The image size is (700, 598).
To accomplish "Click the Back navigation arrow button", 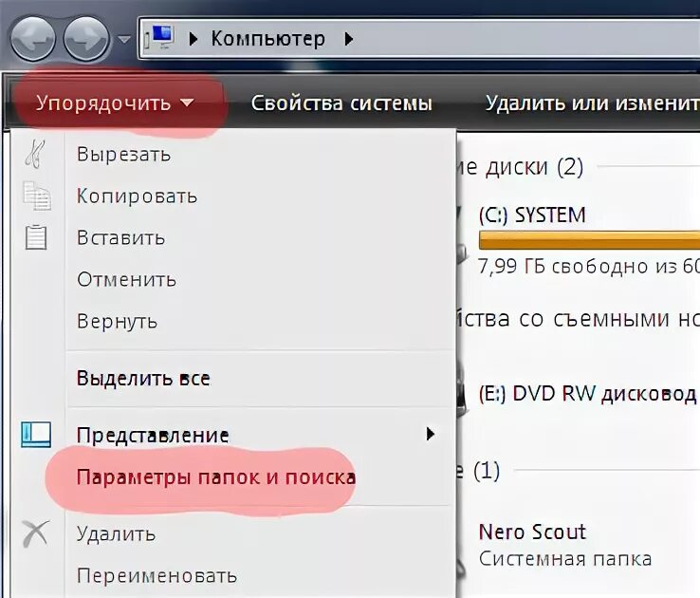I will click(x=32, y=38).
